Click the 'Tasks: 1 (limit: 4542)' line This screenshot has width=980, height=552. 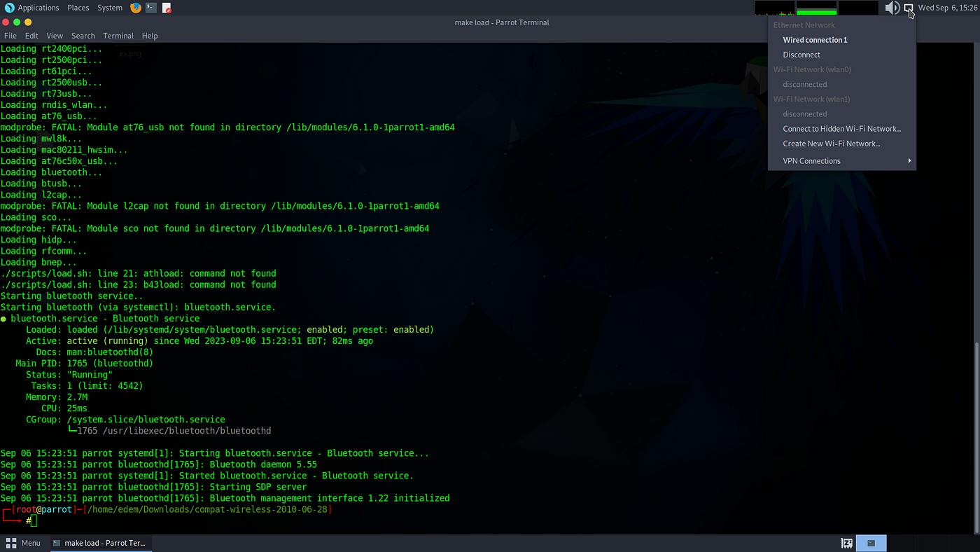[x=87, y=386]
